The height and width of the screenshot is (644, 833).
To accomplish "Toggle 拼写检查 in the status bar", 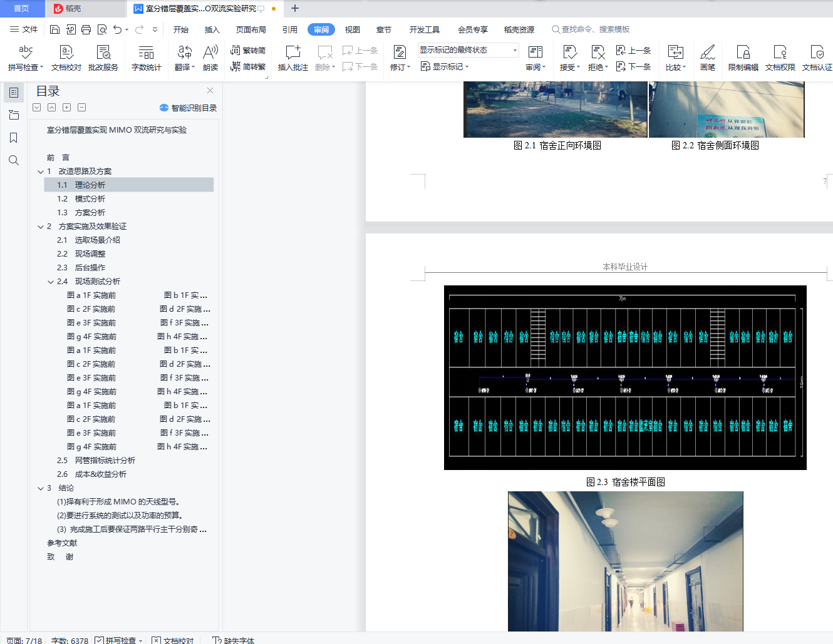I will pos(119,640).
